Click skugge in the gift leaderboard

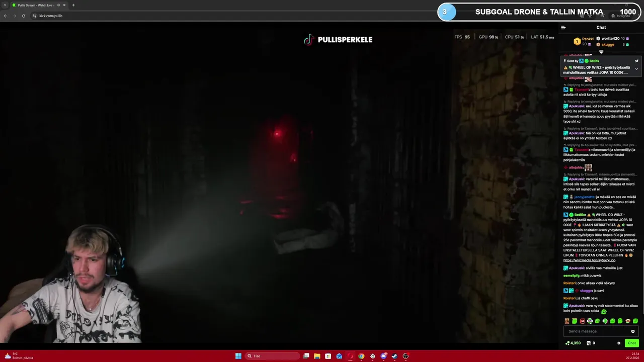[608, 45]
